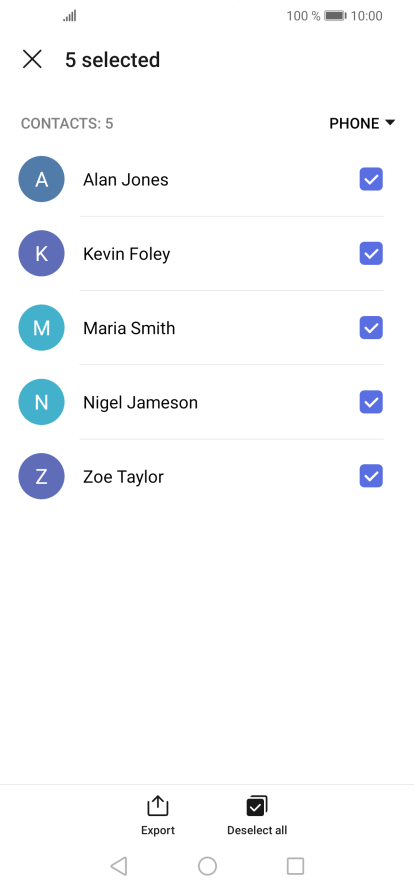Image resolution: width=415 pixels, height=890 pixels.
Task: Tap Zoe Taylor's Z avatar
Action: (x=41, y=477)
